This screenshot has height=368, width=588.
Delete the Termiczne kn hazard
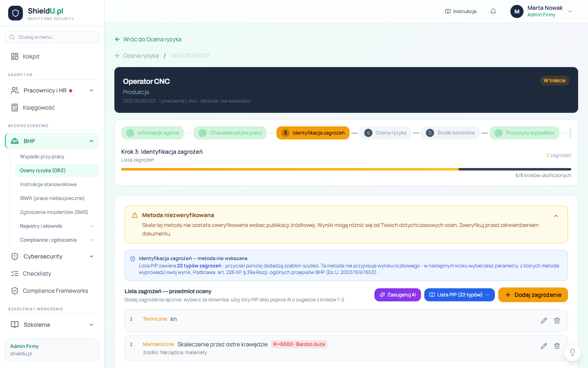(557, 321)
